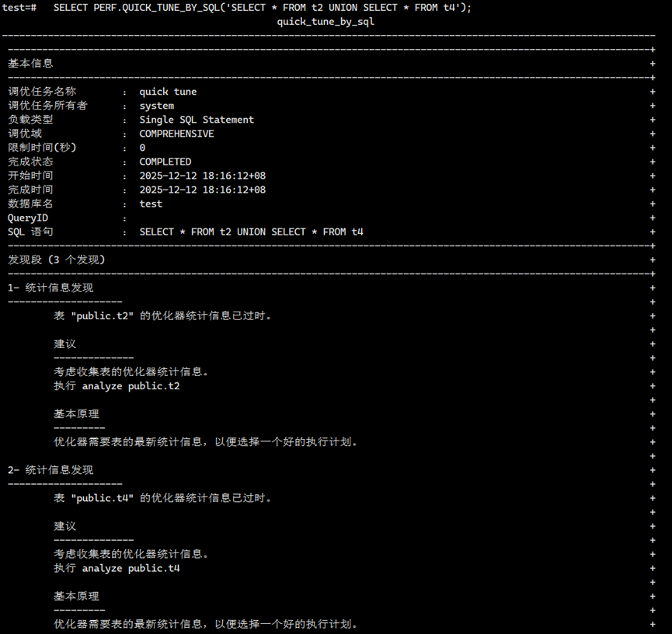Click the line stating public.t4 statistics are stale
The image size is (672, 634).
point(163,498)
